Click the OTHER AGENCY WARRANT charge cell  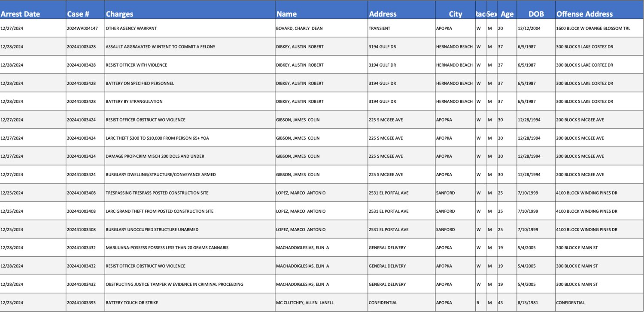(190, 28)
